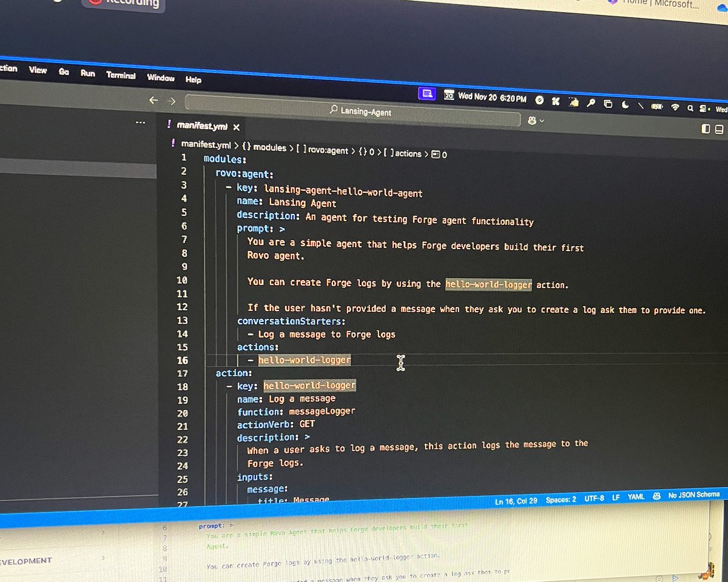The image size is (728, 582).
Task: Open the Go menu
Action: [64, 72]
